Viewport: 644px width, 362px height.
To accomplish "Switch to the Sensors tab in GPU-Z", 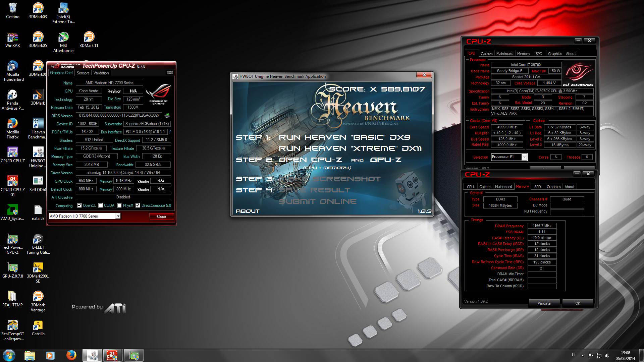I will coord(83,73).
